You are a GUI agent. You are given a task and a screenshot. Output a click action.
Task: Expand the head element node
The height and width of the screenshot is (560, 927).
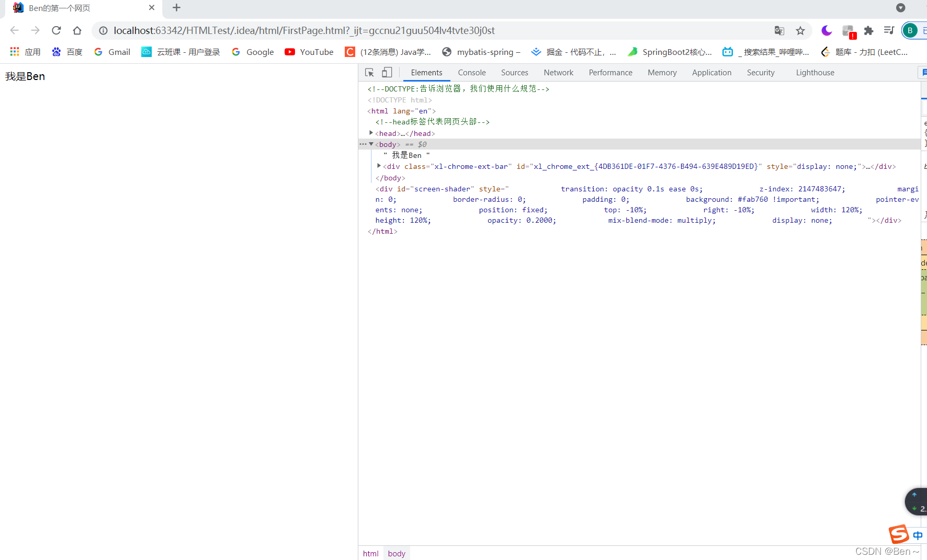371,133
